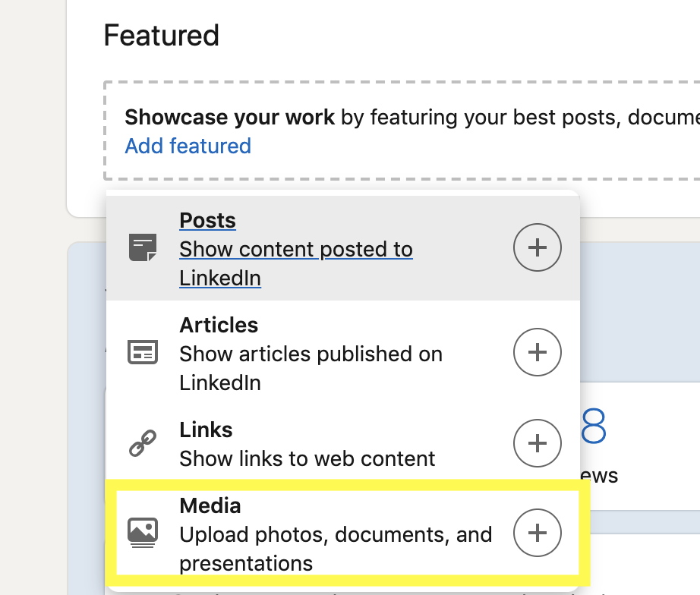This screenshot has height=595, width=700.
Task: Click the Media picture icon
Action: 143,533
